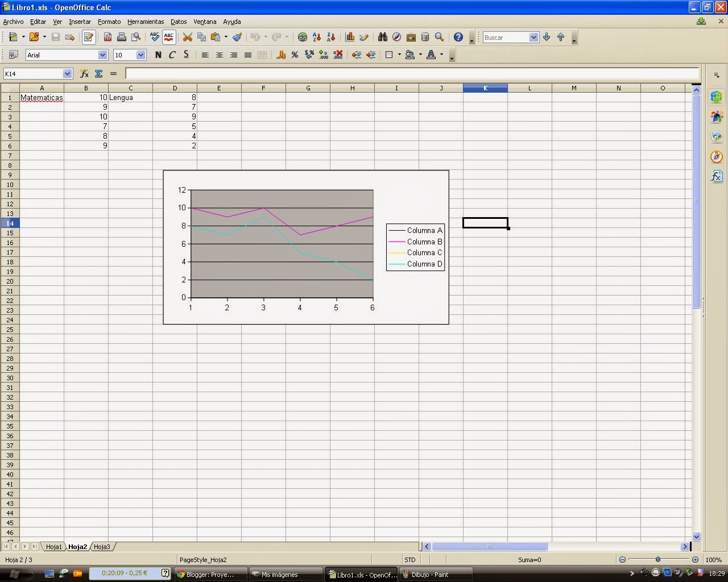Click the Buscar search field
The height and width of the screenshot is (582, 728).
[x=506, y=38]
